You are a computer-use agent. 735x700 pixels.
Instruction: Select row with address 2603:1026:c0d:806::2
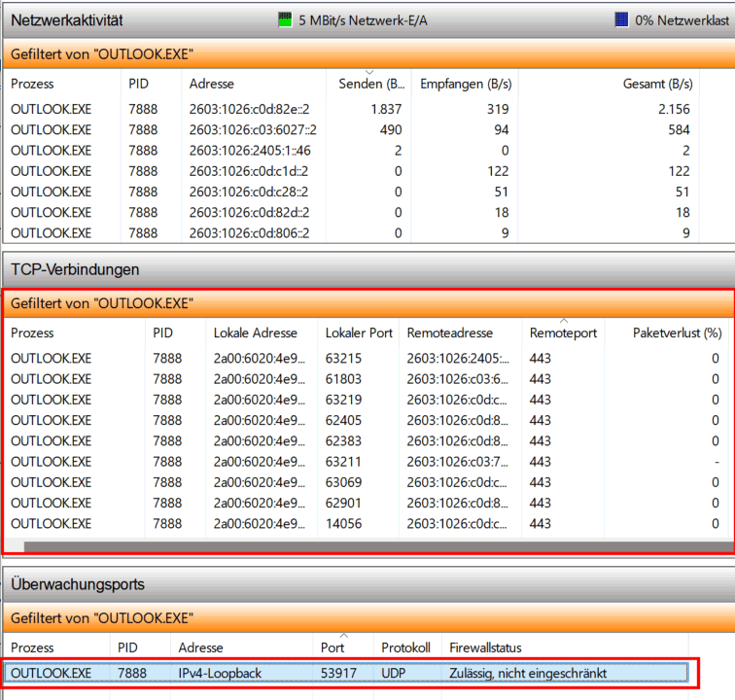(351, 233)
